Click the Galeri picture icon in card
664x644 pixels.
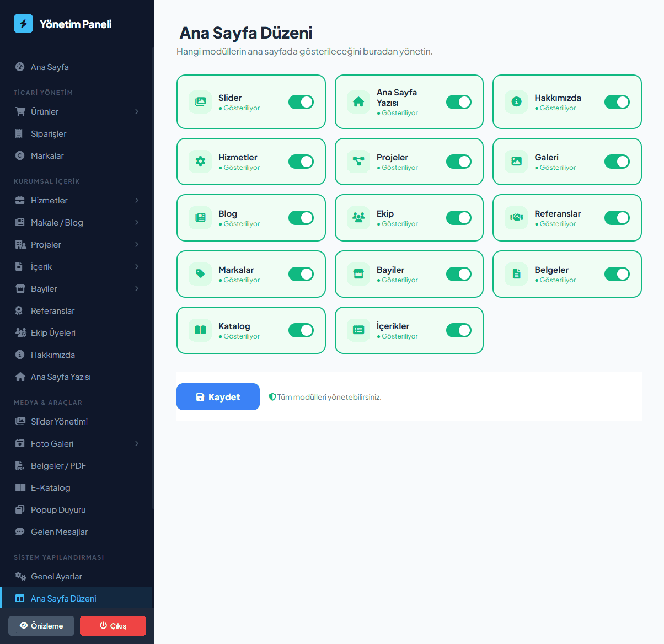point(516,162)
